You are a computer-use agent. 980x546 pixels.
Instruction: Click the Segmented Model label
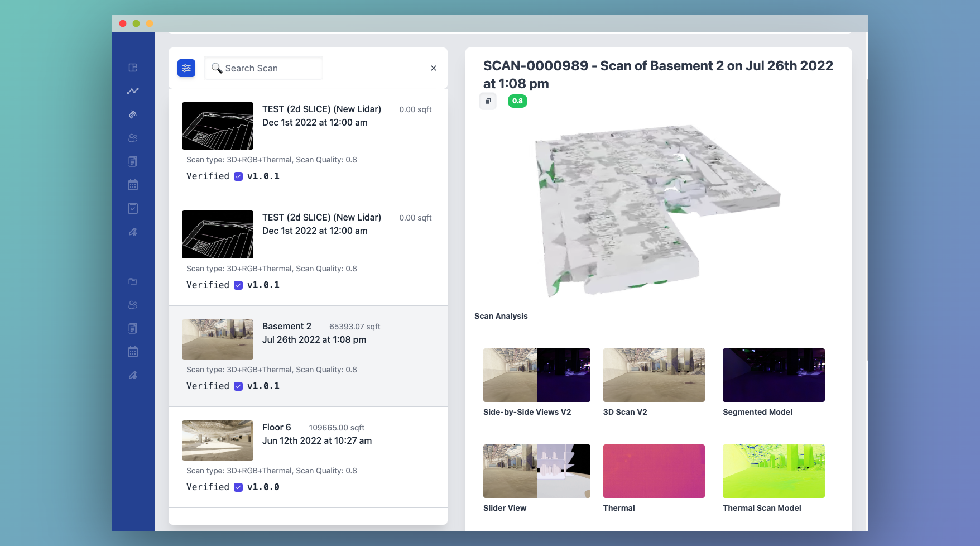pos(757,412)
